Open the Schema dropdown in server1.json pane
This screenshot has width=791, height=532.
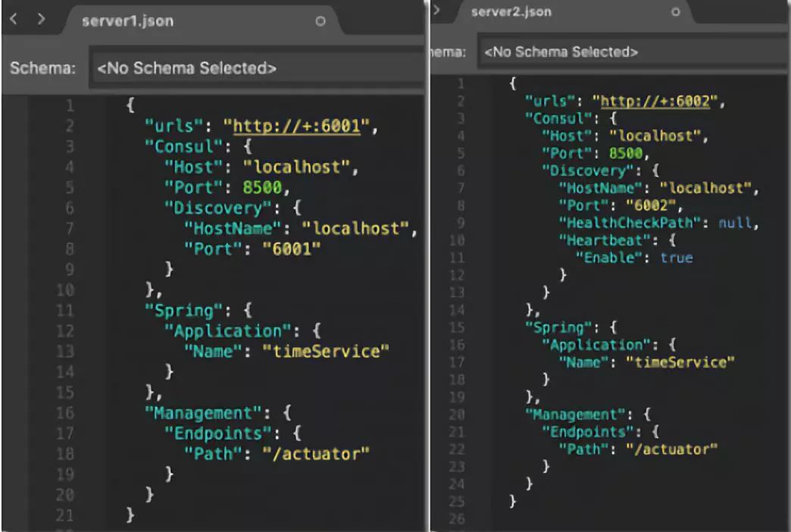tap(258, 68)
